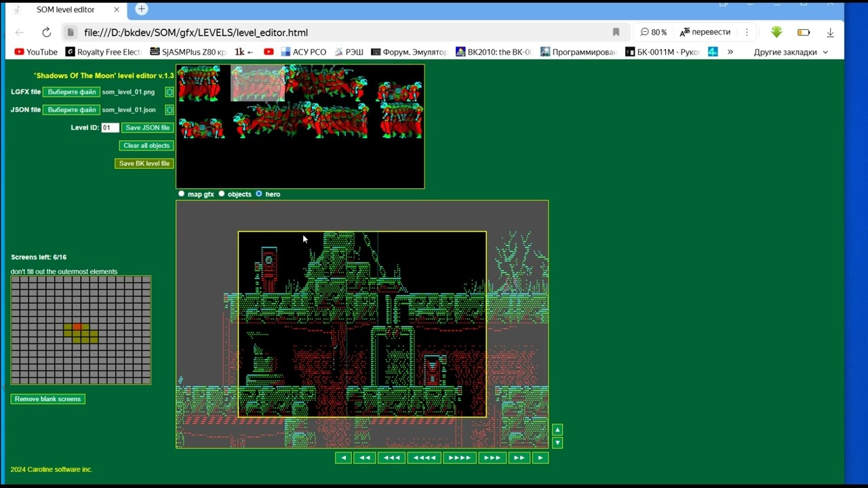This screenshot has height=488, width=868.
Task: Click the quadruple left arrow scroll button
Action: 424,457
